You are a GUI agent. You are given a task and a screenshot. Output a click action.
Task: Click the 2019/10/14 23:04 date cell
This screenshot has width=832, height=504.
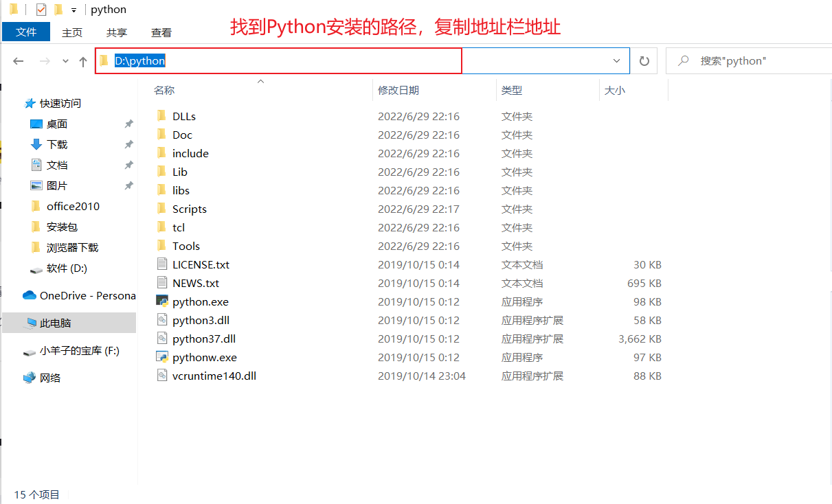click(x=422, y=376)
